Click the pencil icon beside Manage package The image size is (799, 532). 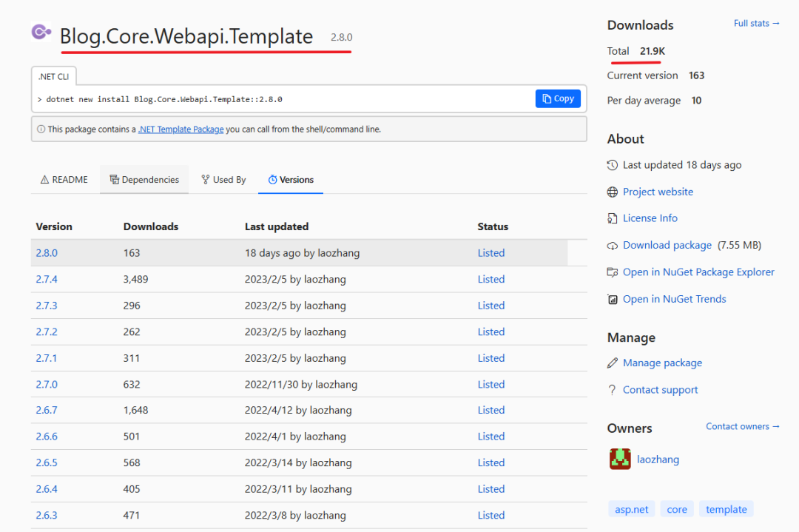(x=613, y=363)
